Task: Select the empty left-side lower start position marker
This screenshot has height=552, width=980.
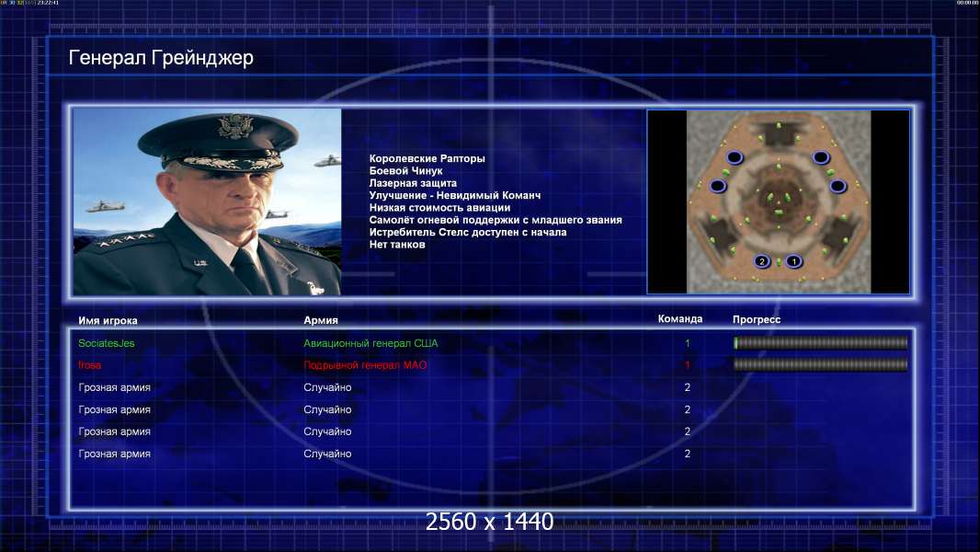Action: pos(718,186)
